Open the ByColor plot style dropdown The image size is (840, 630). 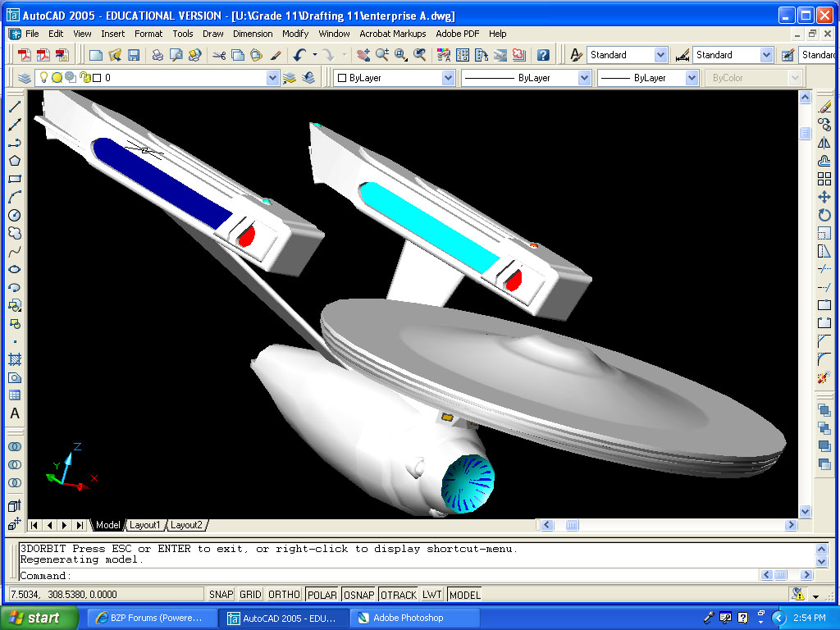click(795, 78)
